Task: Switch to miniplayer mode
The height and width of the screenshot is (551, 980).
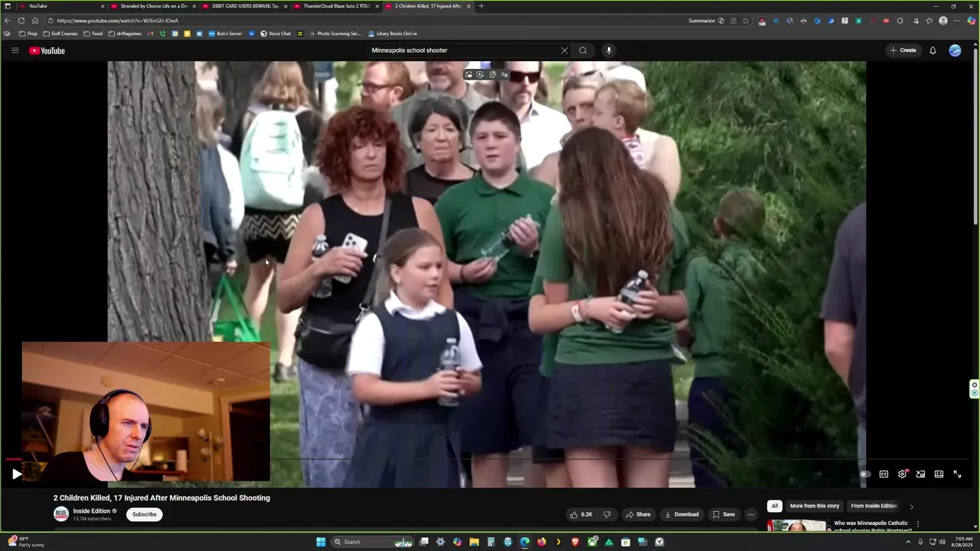Action: click(x=920, y=474)
